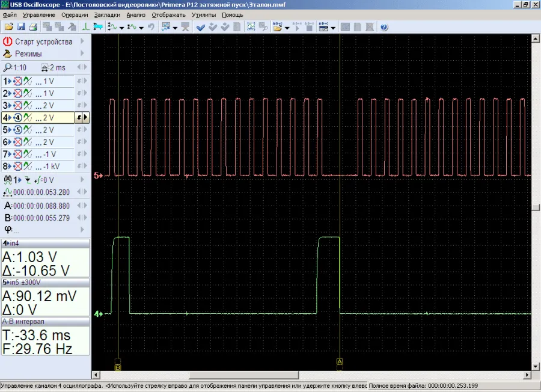Click the red power icon beside Старт устройства
Screen dimensions: 541x392
8,41
